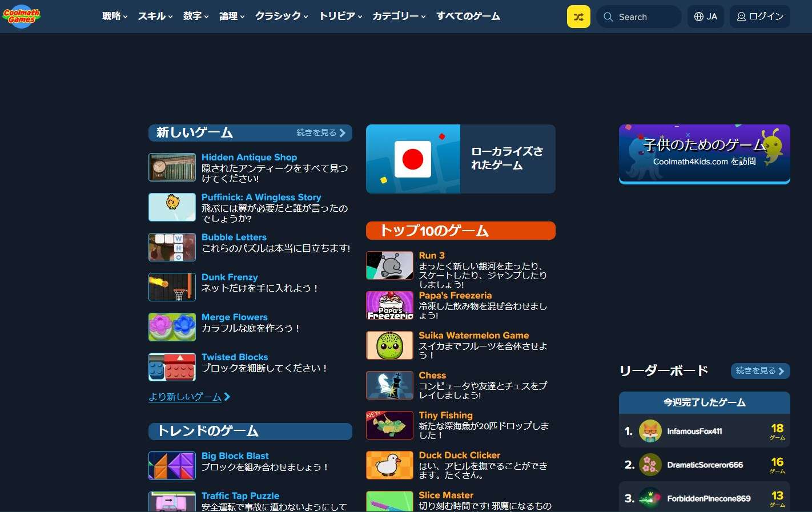
Task: Click into the Search field
Action: 639,17
